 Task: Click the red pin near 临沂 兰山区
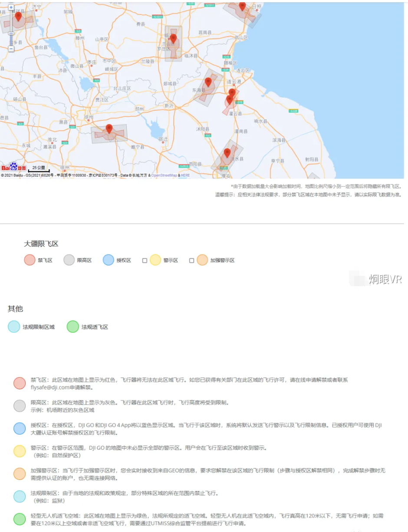173,39
